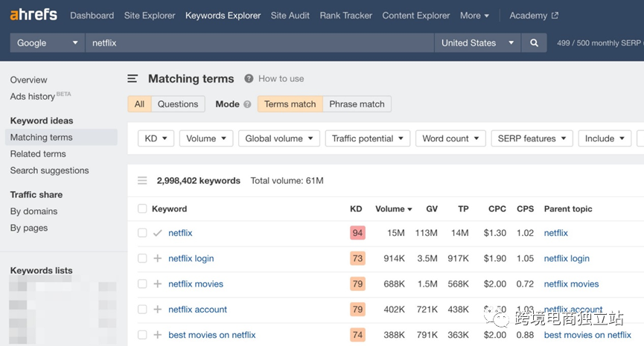Open the Global volume filter dropdown
644x346 pixels.
pyautogui.click(x=279, y=138)
